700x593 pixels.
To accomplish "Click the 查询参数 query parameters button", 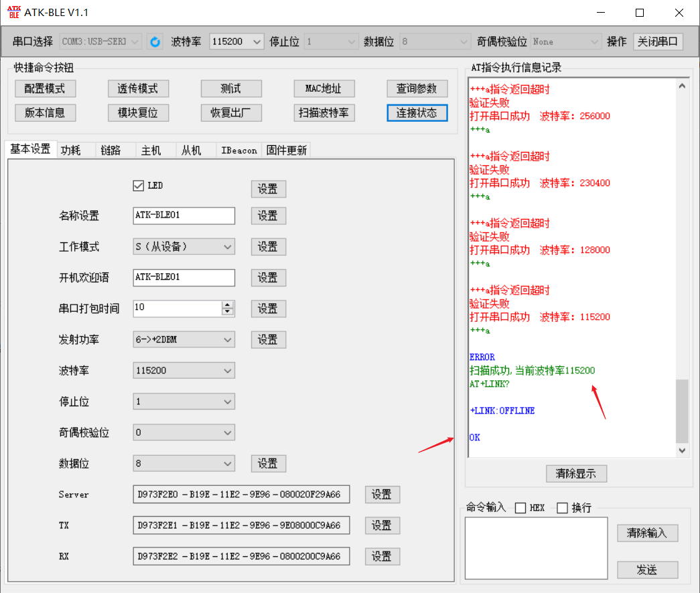I will pos(417,88).
